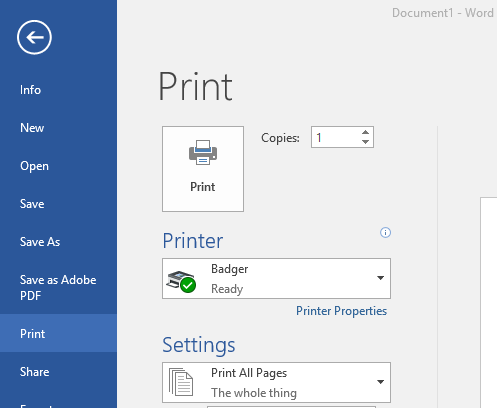The height and width of the screenshot is (408, 497).
Task: Click the Print All Pages icon
Action: (181, 382)
